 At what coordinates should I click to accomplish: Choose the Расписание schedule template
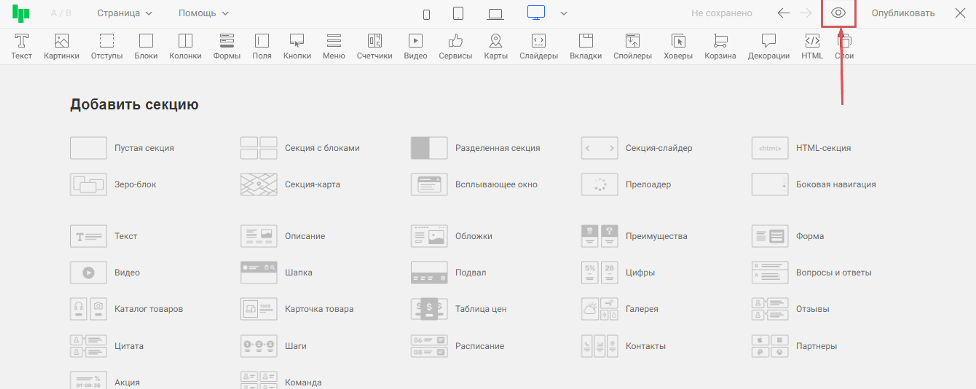point(458,345)
